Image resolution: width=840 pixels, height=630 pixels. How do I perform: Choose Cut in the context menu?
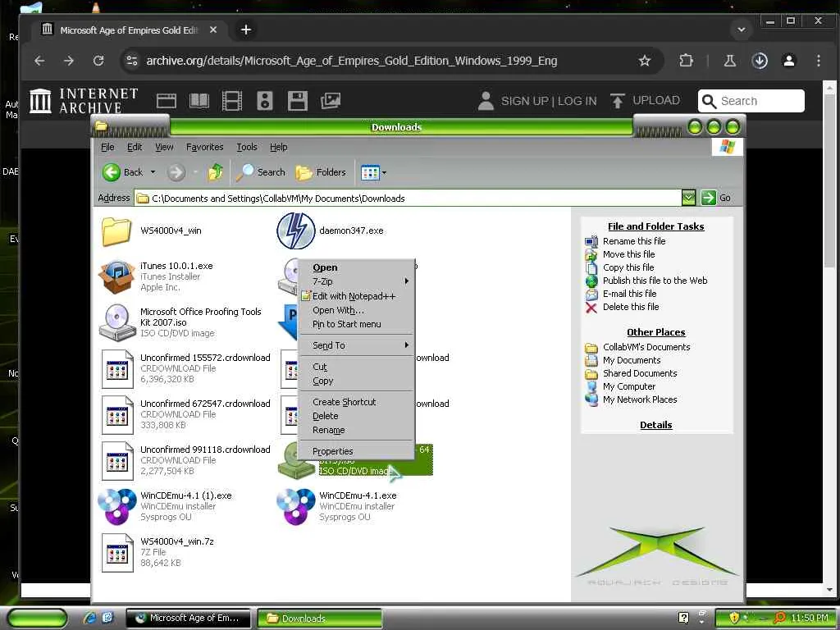pyautogui.click(x=357, y=367)
